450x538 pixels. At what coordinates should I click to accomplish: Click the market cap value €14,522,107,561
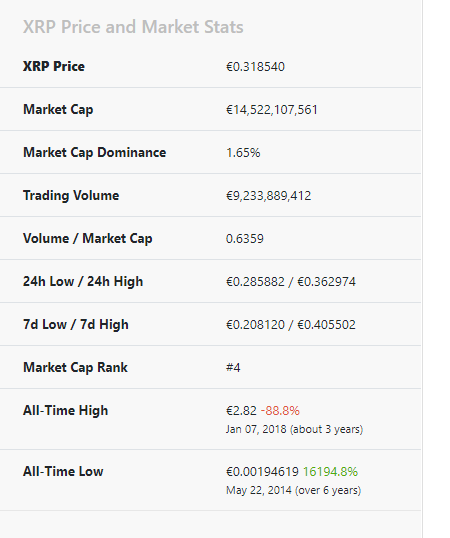coord(272,110)
